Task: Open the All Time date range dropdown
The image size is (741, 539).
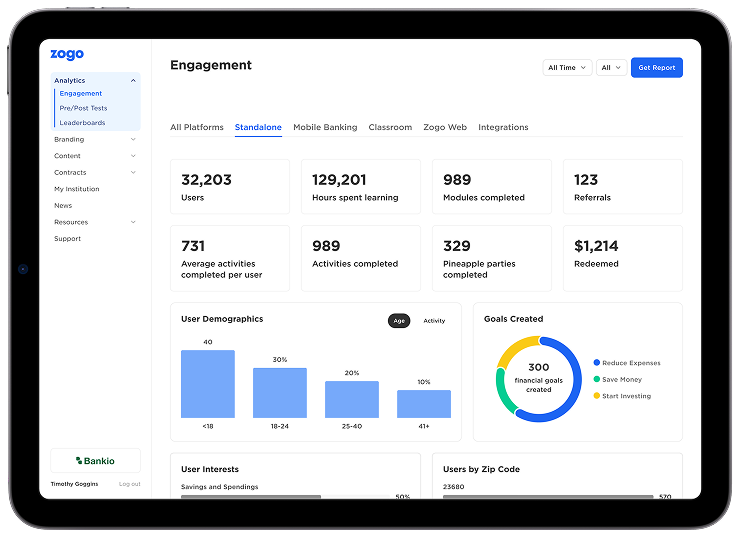Action: (567, 68)
